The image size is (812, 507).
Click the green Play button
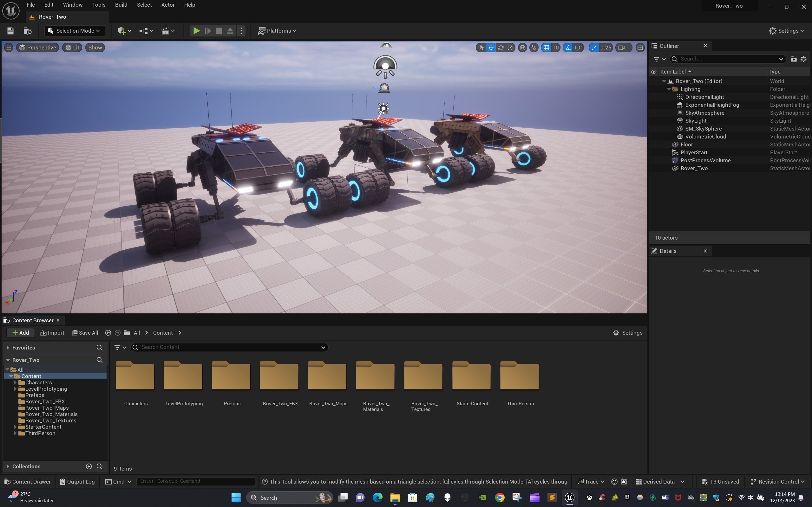tap(196, 31)
